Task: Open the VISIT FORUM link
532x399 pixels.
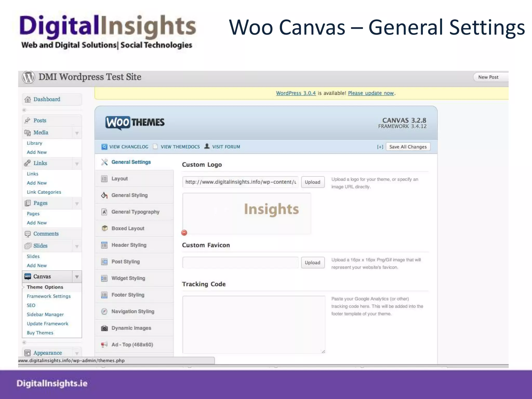Action: (226, 147)
